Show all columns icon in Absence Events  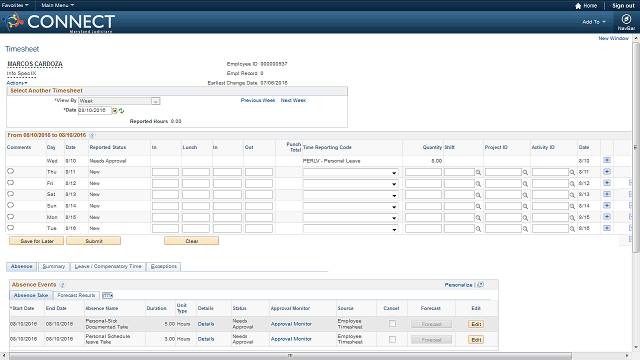point(107,295)
